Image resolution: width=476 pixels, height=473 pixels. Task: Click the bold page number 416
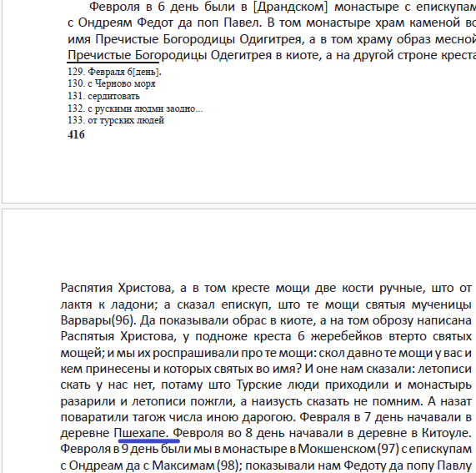[x=76, y=134]
